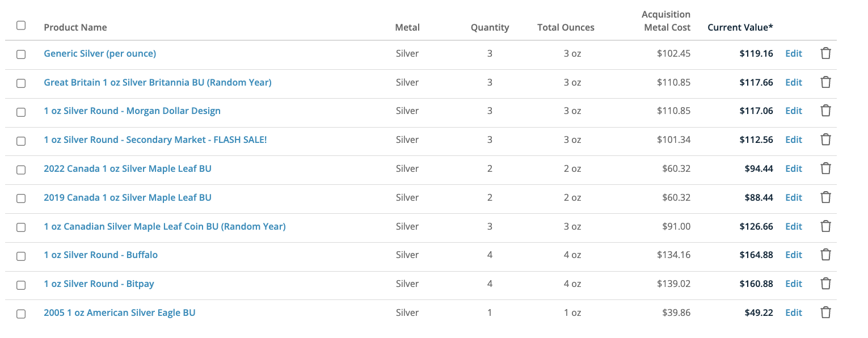Click trash icon for Silver Round Buffalo

(x=826, y=255)
